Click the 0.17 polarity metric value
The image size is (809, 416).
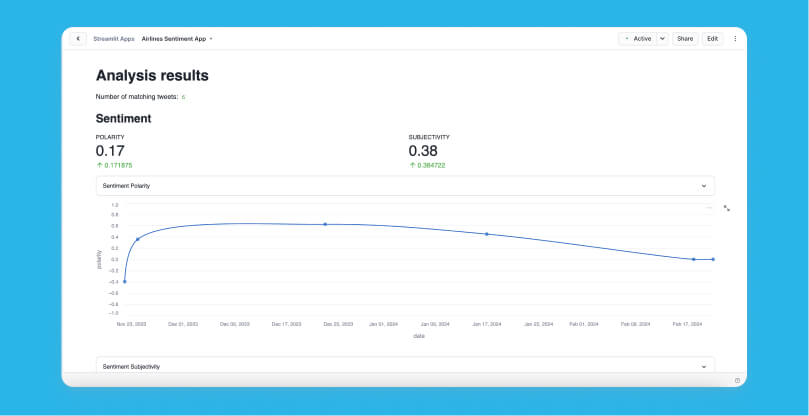click(x=110, y=151)
